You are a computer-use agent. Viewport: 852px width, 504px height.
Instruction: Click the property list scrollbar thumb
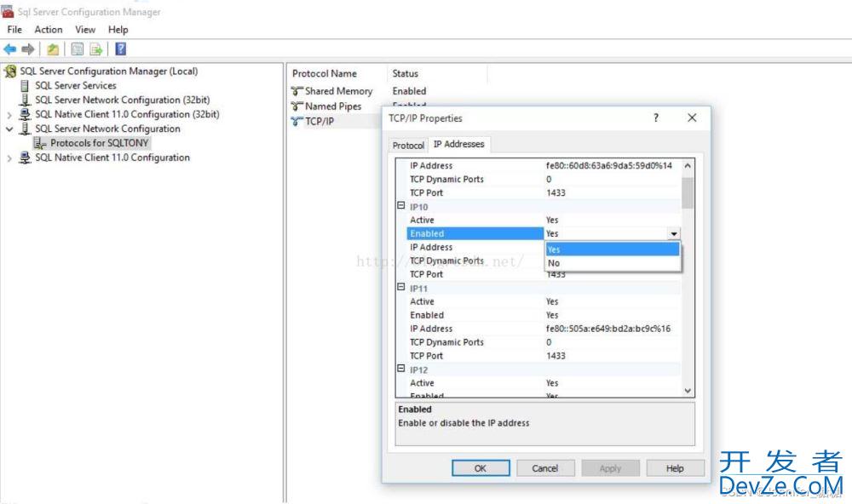click(x=688, y=192)
